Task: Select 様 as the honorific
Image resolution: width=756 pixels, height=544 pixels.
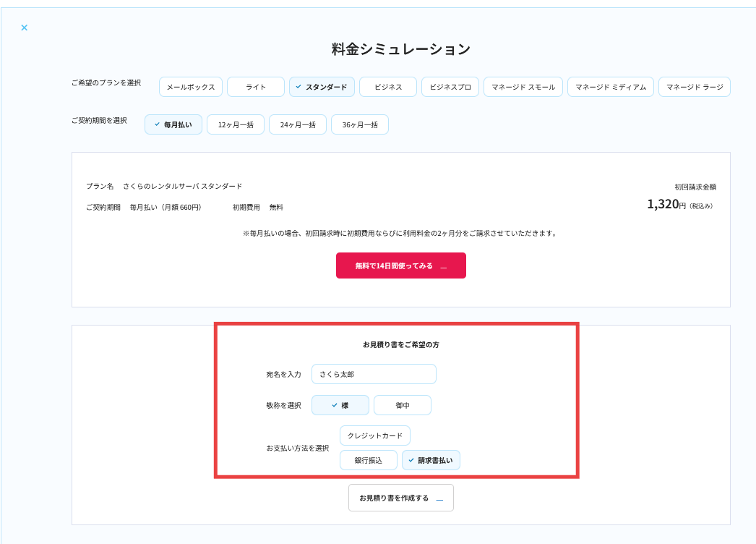Action: [340, 405]
